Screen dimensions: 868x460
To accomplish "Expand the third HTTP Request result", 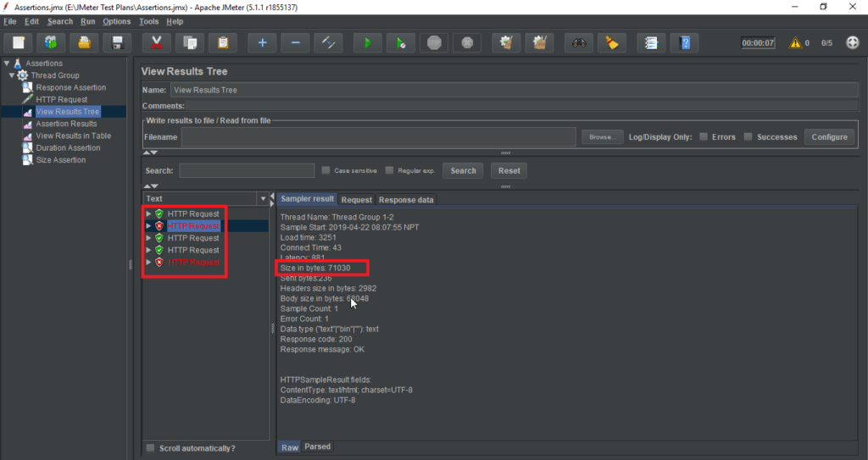I will pos(148,238).
